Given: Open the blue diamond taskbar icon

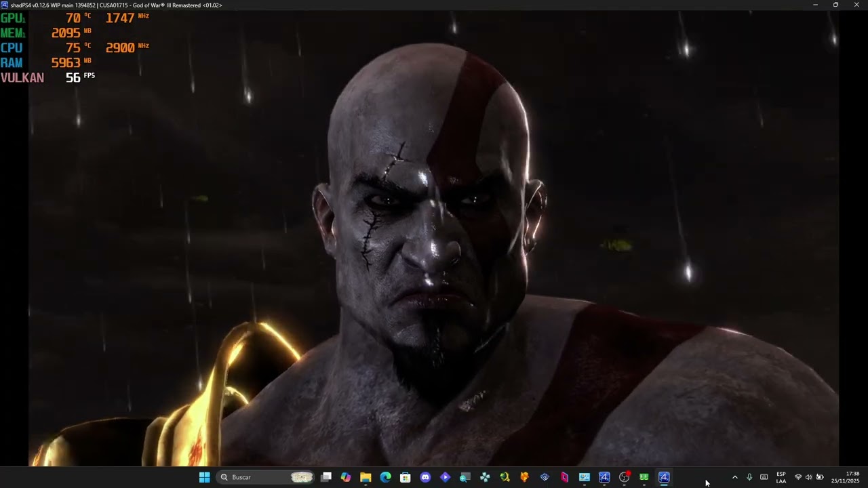Looking at the screenshot, I should coord(545,477).
